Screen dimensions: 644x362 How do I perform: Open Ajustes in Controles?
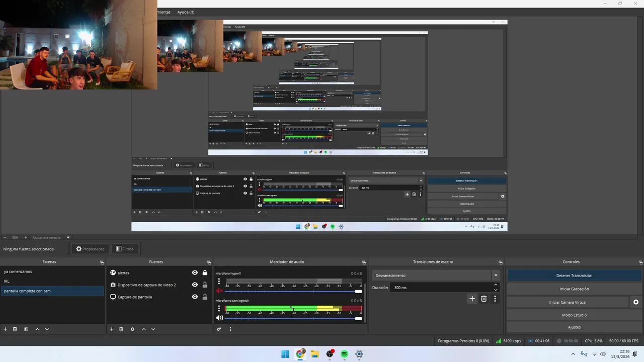(574, 327)
